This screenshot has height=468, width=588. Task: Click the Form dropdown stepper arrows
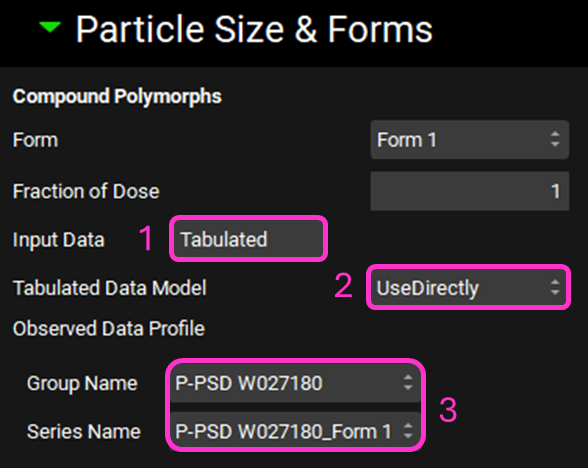point(555,140)
